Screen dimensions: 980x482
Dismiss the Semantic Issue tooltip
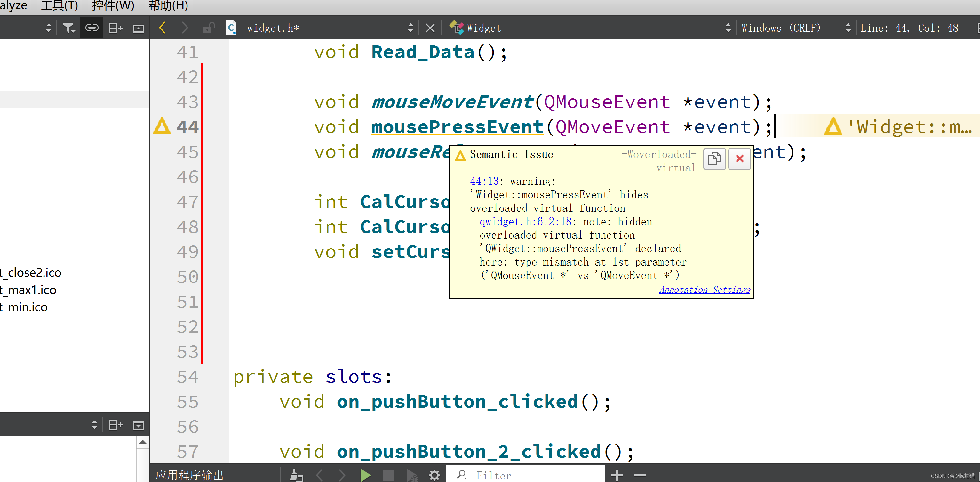coord(739,159)
